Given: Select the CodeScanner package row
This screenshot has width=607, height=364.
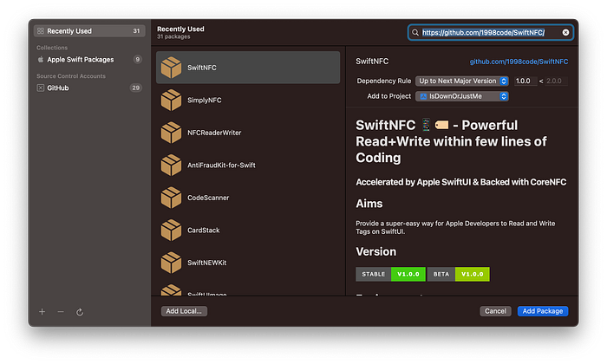Looking at the screenshot, I should [248, 198].
